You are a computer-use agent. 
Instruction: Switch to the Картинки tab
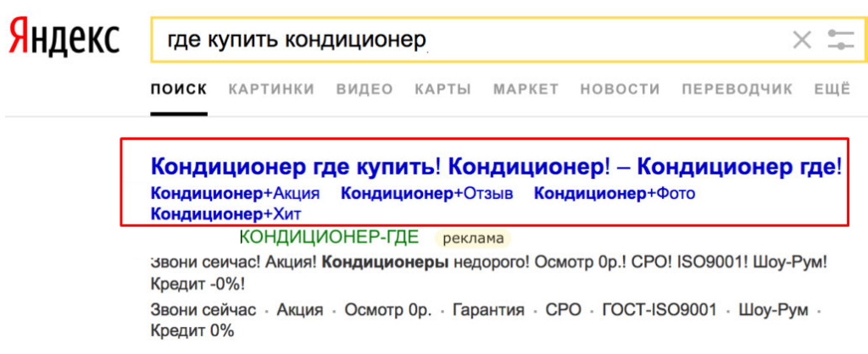pos(271,89)
